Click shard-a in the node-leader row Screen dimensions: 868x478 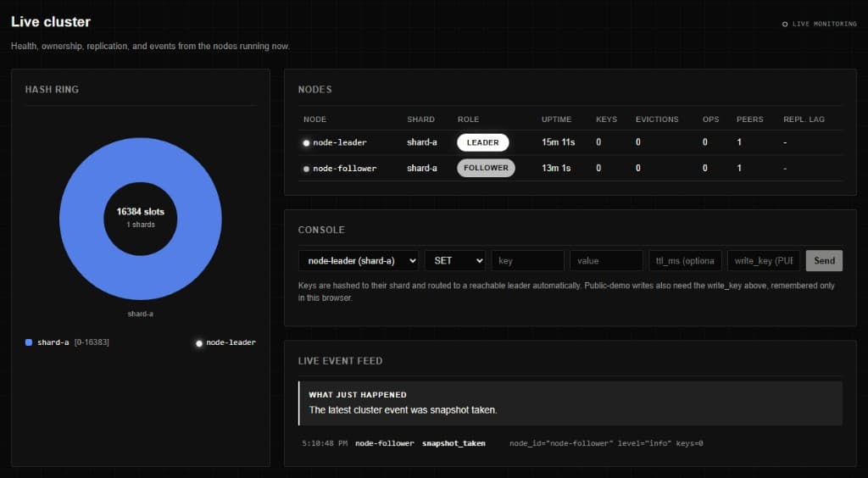tap(422, 142)
